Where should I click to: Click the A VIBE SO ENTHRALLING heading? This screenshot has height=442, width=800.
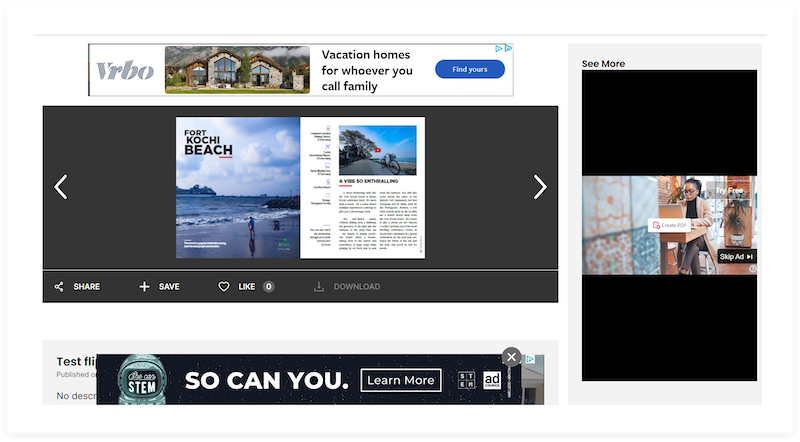[368, 181]
